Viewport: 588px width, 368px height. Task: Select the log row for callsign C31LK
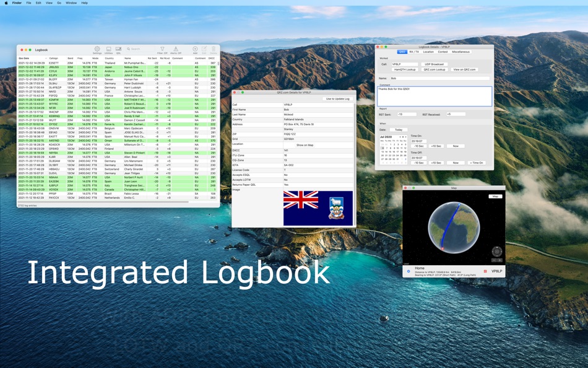pyautogui.click(x=117, y=71)
